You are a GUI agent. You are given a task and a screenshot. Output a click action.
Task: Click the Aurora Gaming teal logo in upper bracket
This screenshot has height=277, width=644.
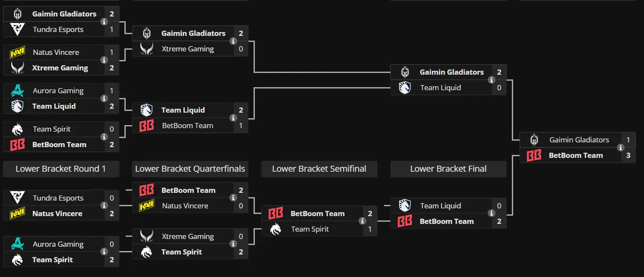18,91
